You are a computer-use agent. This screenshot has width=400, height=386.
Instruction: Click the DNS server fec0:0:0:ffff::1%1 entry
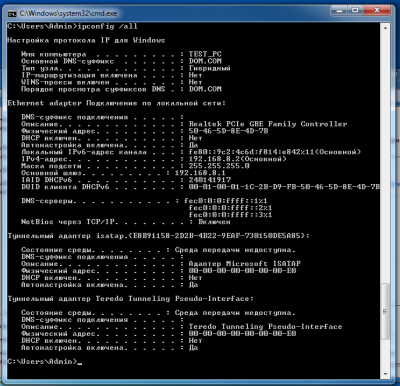tap(226, 201)
